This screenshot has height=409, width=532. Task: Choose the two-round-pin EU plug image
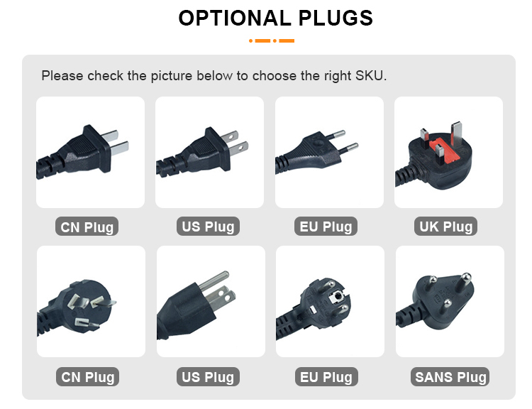pyautogui.click(x=329, y=152)
